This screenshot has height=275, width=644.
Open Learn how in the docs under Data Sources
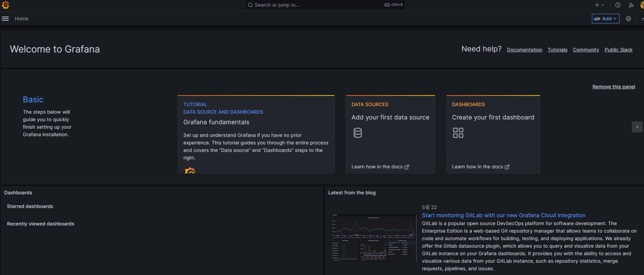(x=380, y=166)
